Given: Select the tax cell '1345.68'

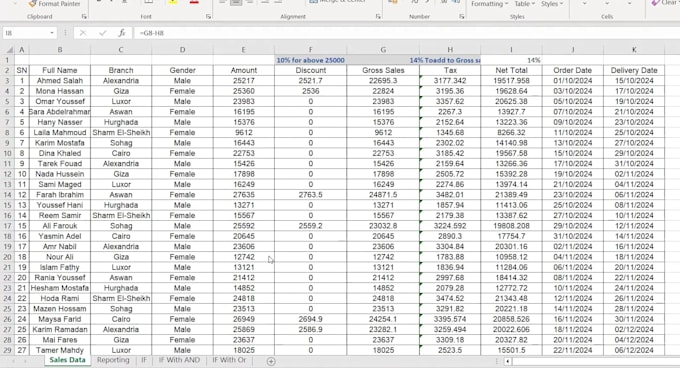Looking at the screenshot, I should point(450,133).
